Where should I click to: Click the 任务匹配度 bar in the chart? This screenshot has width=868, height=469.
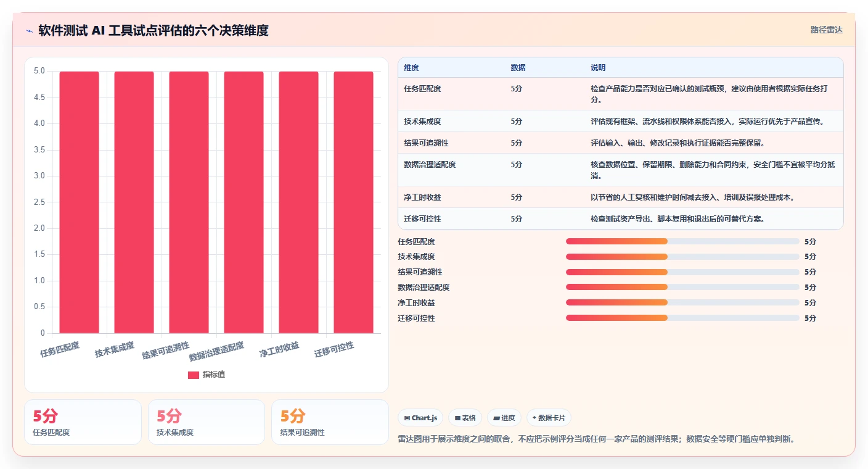tap(79, 202)
